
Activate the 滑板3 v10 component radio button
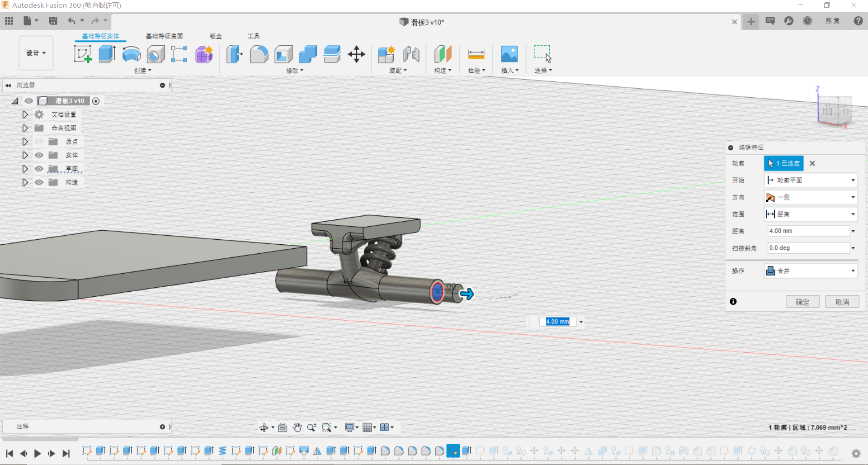point(96,101)
